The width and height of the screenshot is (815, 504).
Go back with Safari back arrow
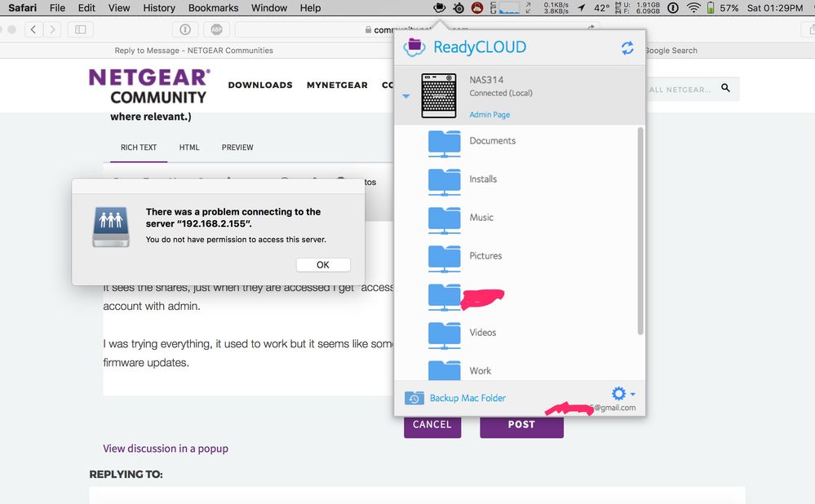click(33, 29)
